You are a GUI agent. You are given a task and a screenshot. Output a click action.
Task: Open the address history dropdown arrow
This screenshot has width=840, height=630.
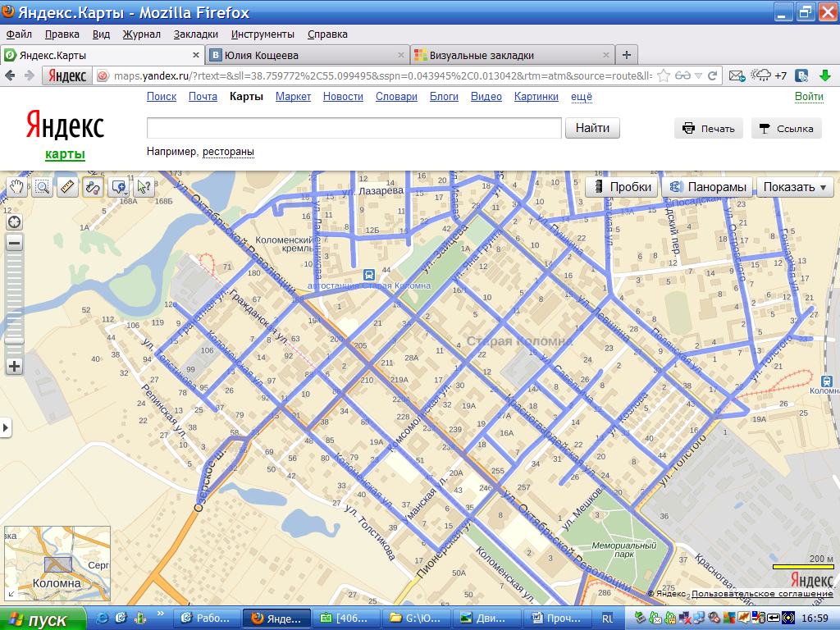click(699, 76)
